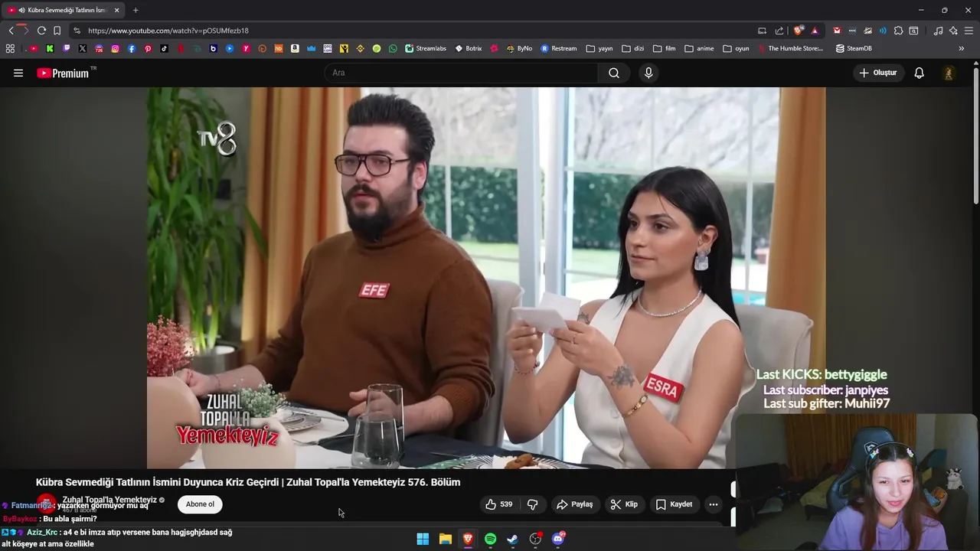
Task: Open the ByNo bookmark
Action: tap(519, 48)
